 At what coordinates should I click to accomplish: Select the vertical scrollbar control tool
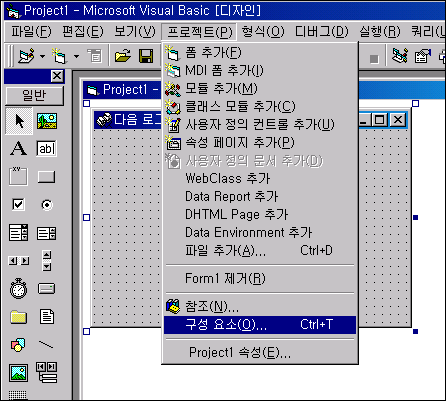point(47,261)
